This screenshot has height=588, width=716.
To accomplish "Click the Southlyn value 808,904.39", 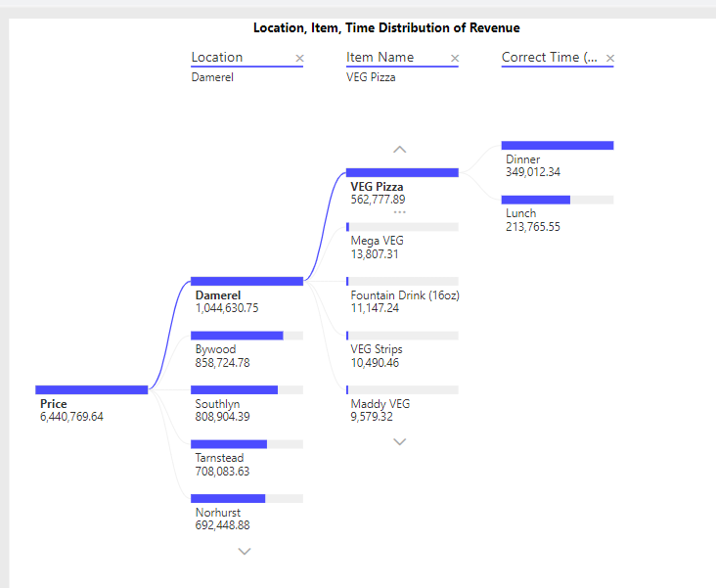I will [x=222, y=417].
